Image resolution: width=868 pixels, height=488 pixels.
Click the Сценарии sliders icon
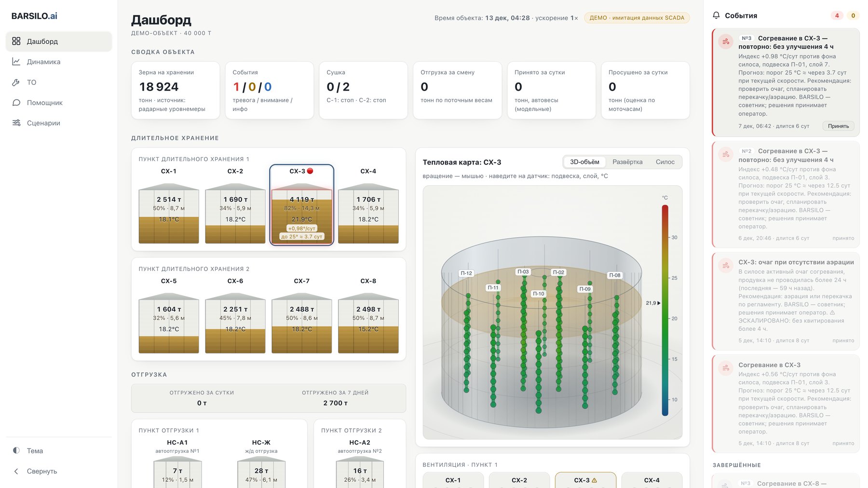tap(16, 123)
